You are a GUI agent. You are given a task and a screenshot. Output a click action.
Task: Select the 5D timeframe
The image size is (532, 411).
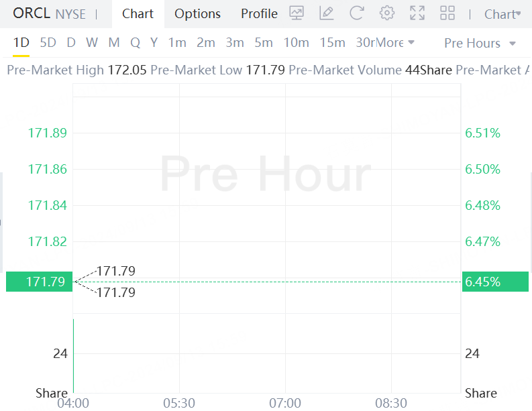[48, 43]
